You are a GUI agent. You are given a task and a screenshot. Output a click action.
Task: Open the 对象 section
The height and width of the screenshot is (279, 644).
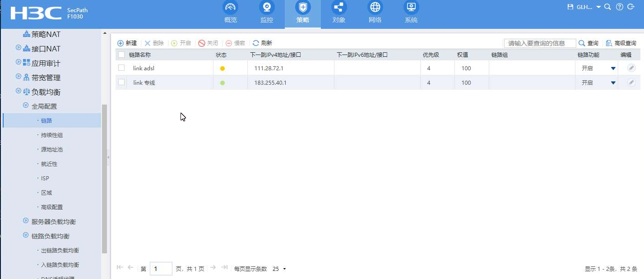(339, 13)
